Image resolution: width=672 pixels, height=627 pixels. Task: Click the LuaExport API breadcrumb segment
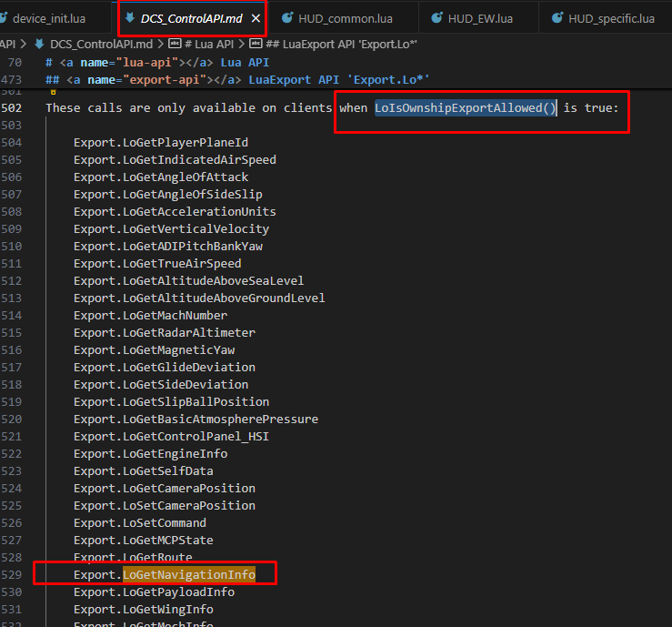341,45
